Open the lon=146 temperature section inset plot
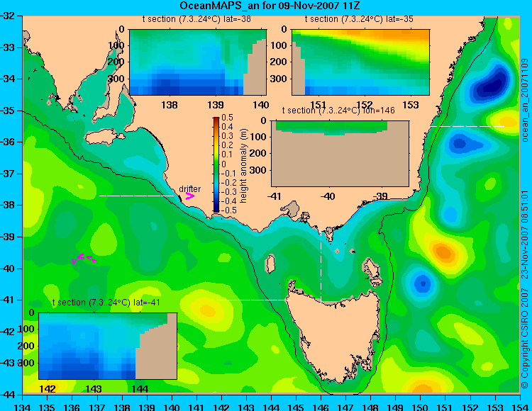This screenshot has height=411, width=532. 340,154
